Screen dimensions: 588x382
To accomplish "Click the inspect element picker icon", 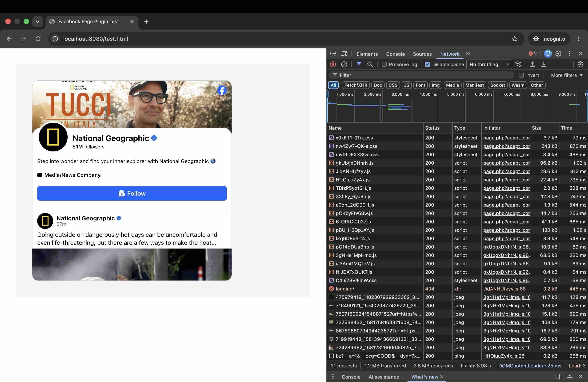I will (333, 54).
